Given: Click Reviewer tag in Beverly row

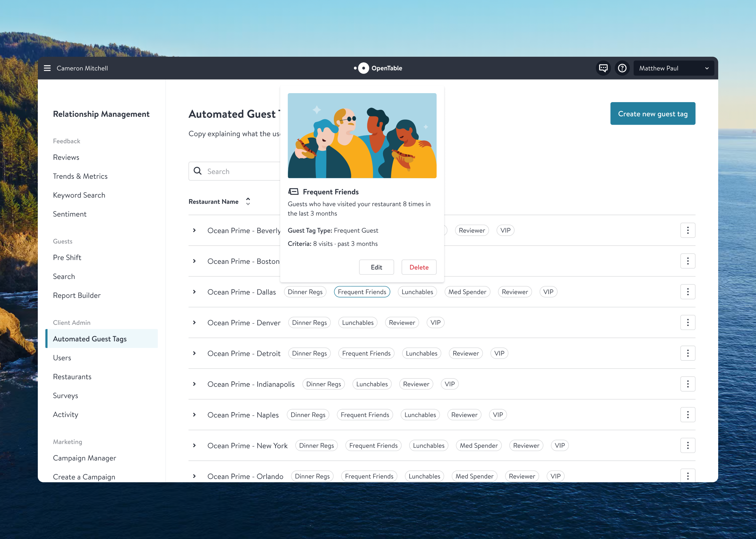Looking at the screenshot, I should pyautogui.click(x=472, y=230).
